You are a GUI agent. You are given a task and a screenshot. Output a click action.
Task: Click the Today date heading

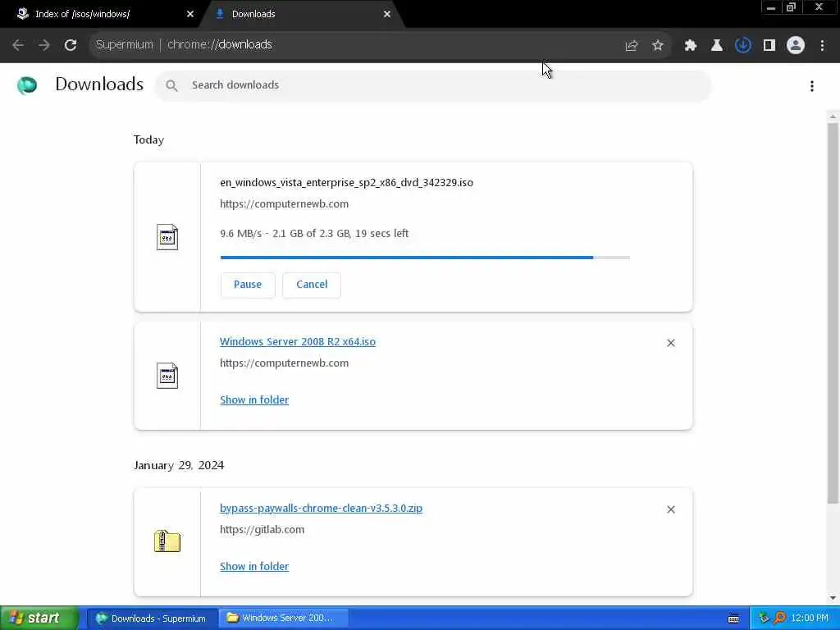pos(149,139)
